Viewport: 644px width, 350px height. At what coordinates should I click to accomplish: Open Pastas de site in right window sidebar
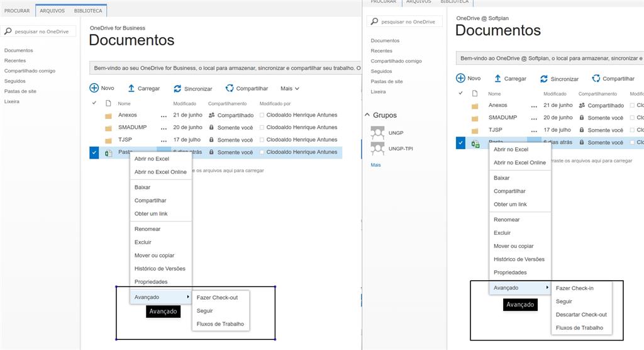click(x=387, y=81)
